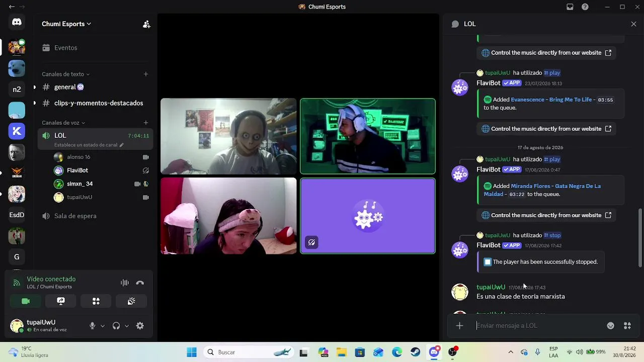The image size is (644, 362).
Task: Open the soundboard
Action: pyautogui.click(x=131, y=301)
